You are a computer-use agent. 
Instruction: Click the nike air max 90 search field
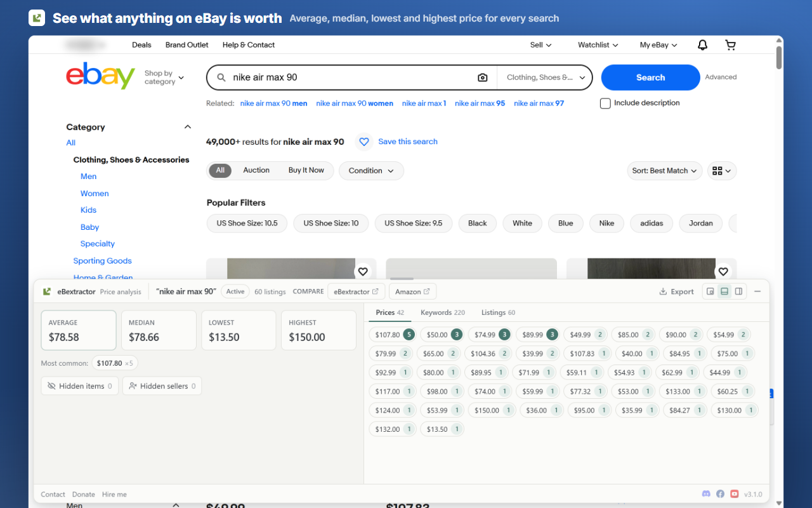(352, 77)
